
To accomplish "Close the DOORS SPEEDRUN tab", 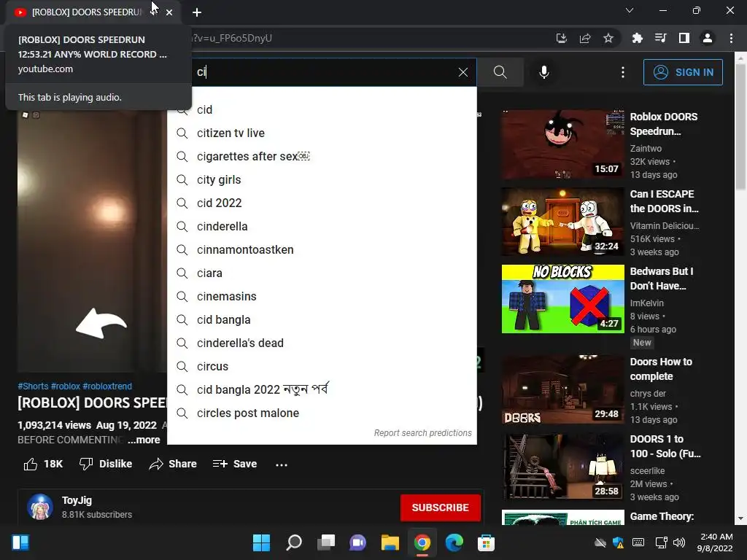I will 169,12.
